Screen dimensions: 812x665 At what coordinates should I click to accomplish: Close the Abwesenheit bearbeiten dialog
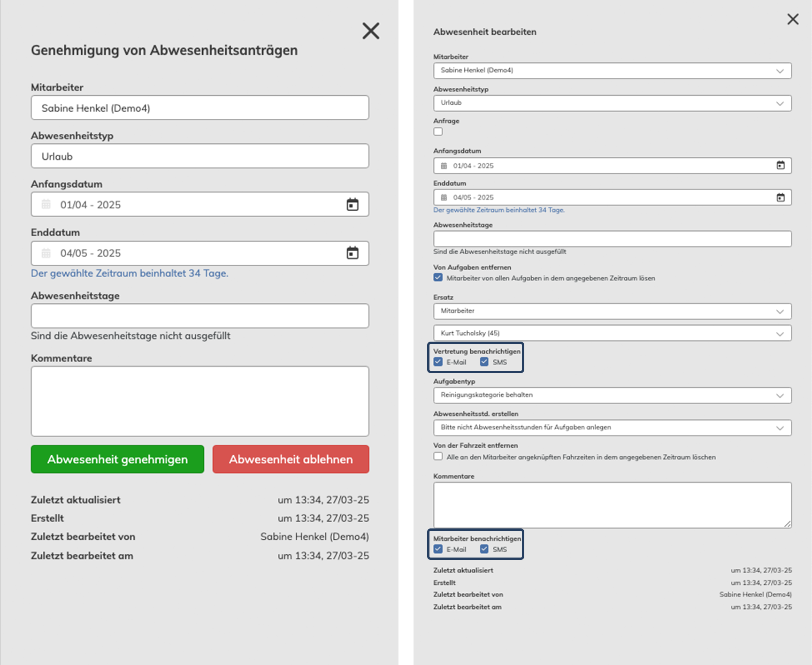[793, 19]
